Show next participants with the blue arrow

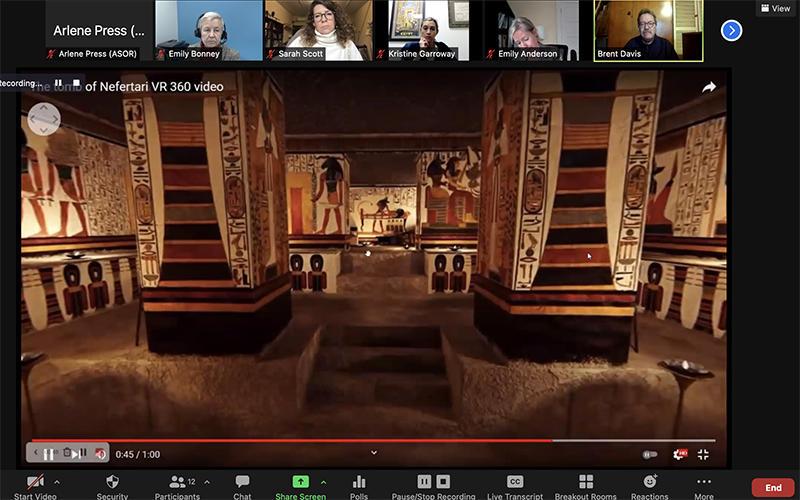pos(731,31)
